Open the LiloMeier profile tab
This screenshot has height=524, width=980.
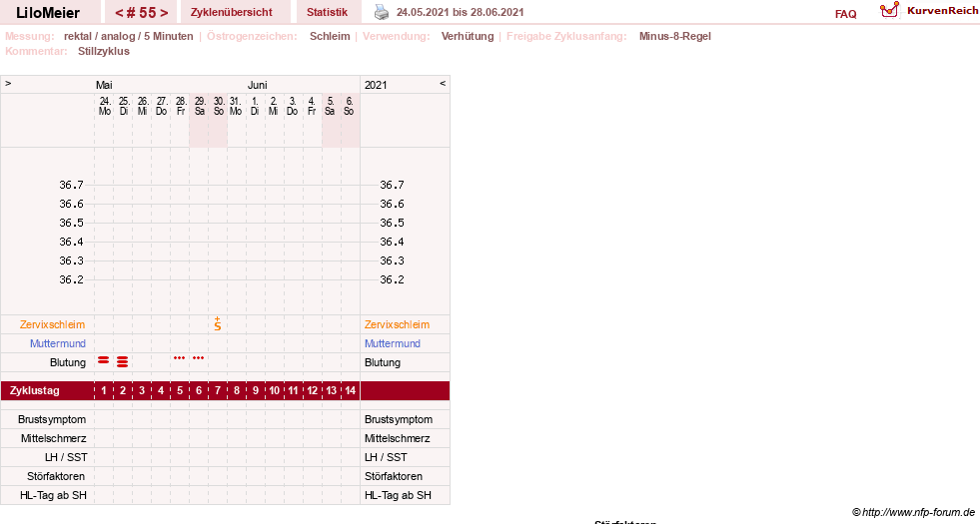[x=48, y=13]
